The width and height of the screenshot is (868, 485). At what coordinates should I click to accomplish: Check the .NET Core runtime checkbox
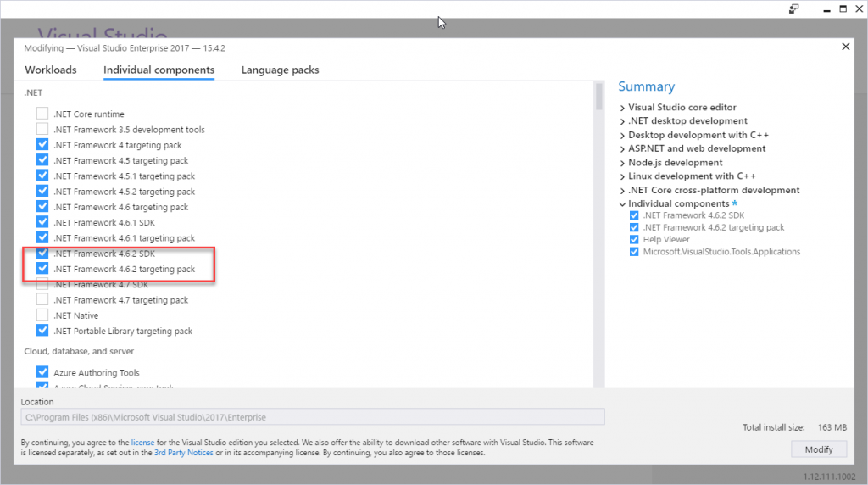tap(42, 114)
